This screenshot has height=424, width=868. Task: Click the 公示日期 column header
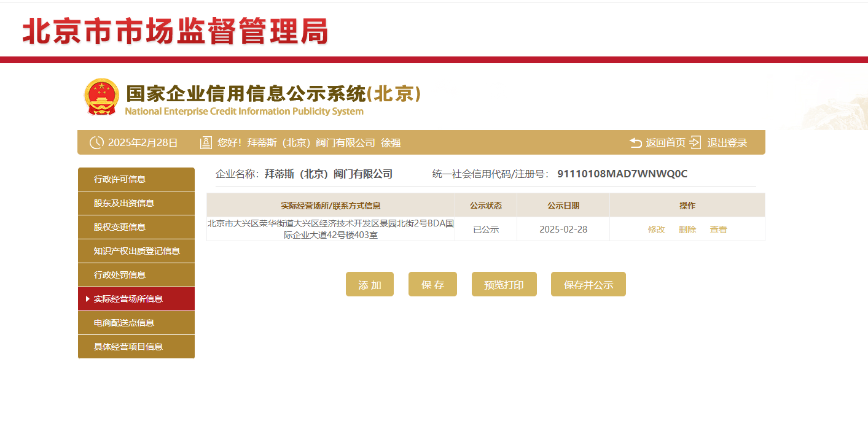563,206
